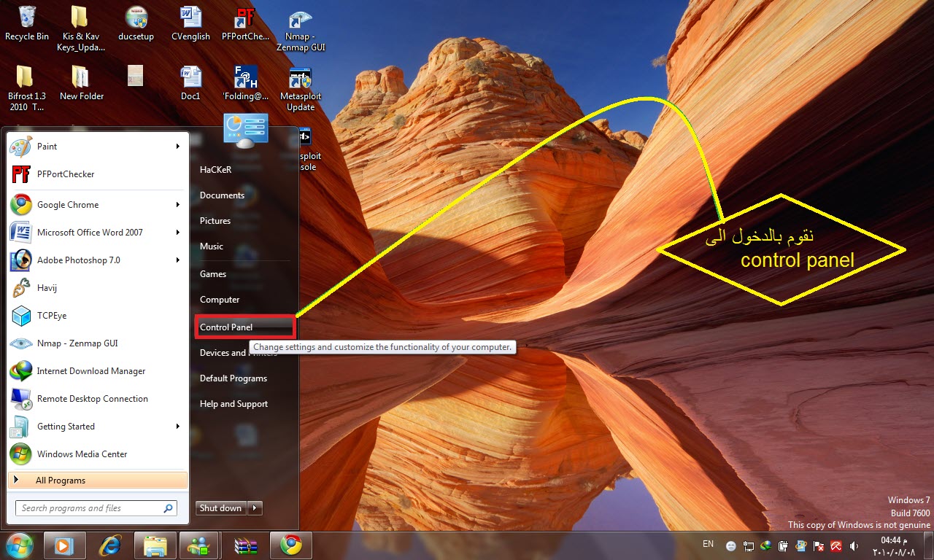Expand Paint recent files arrow

pos(177,147)
